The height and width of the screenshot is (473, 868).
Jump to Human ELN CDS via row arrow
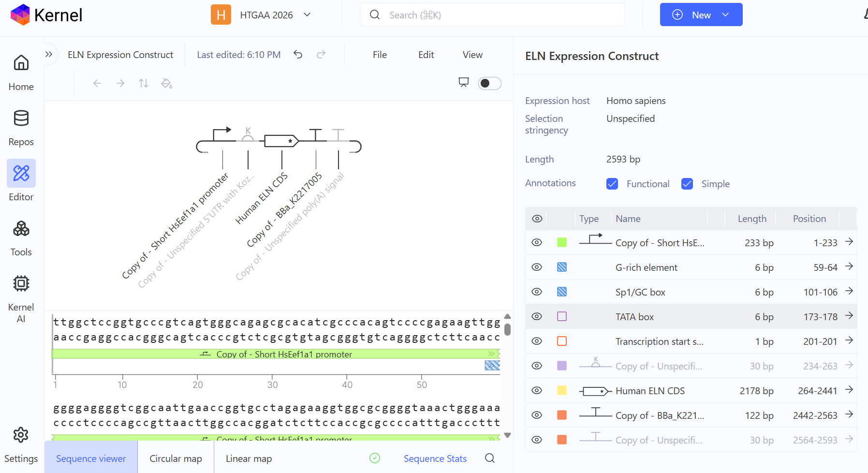pos(849,390)
